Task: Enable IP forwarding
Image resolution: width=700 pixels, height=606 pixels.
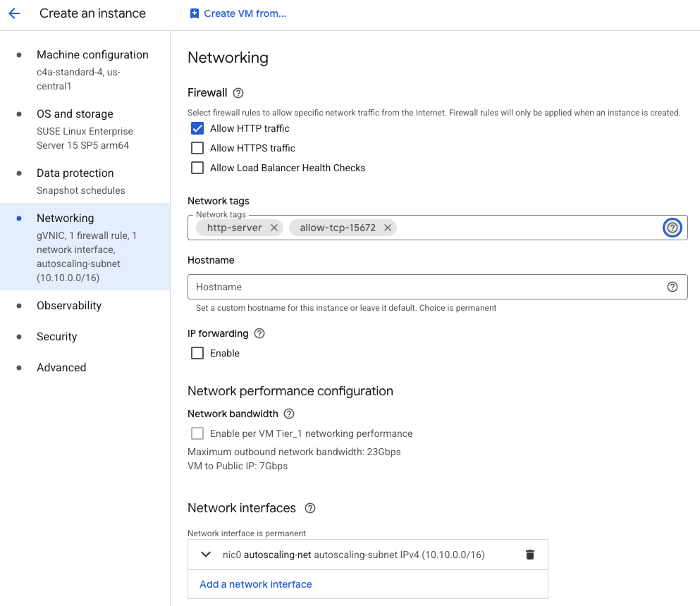Action: click(197, 353)
